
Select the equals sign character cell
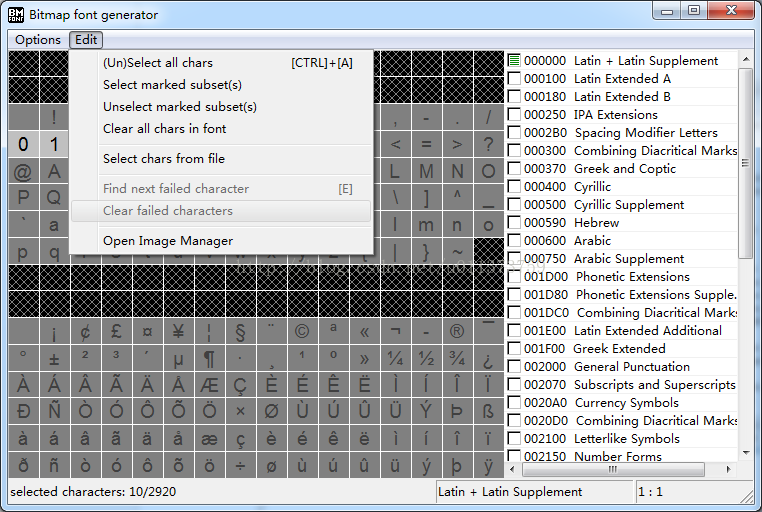click(426, 144)
